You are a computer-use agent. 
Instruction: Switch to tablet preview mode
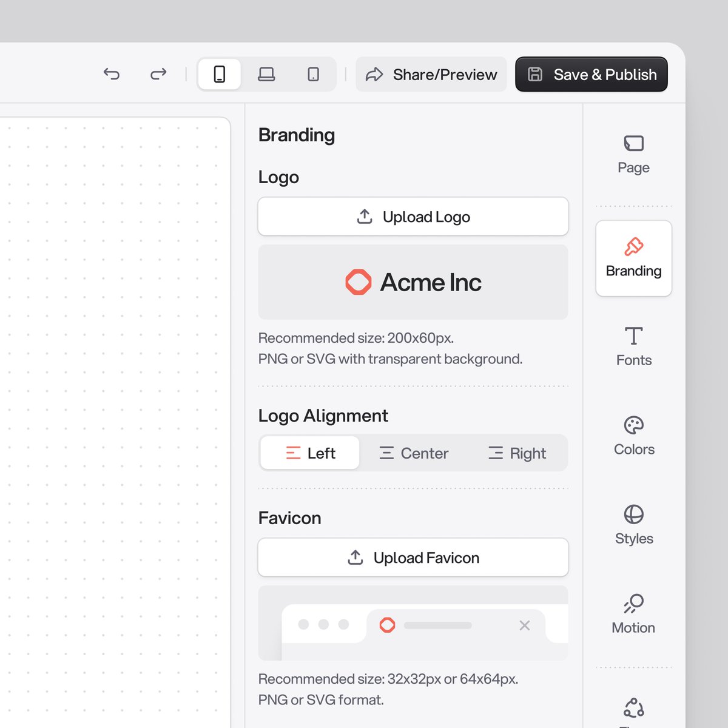coord(313,74)
